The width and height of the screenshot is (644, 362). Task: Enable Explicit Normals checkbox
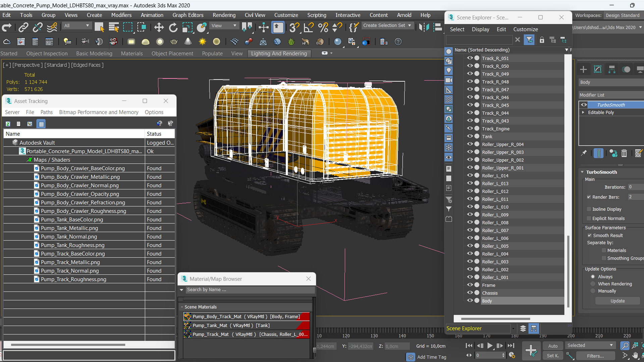(x=589, y=219)
